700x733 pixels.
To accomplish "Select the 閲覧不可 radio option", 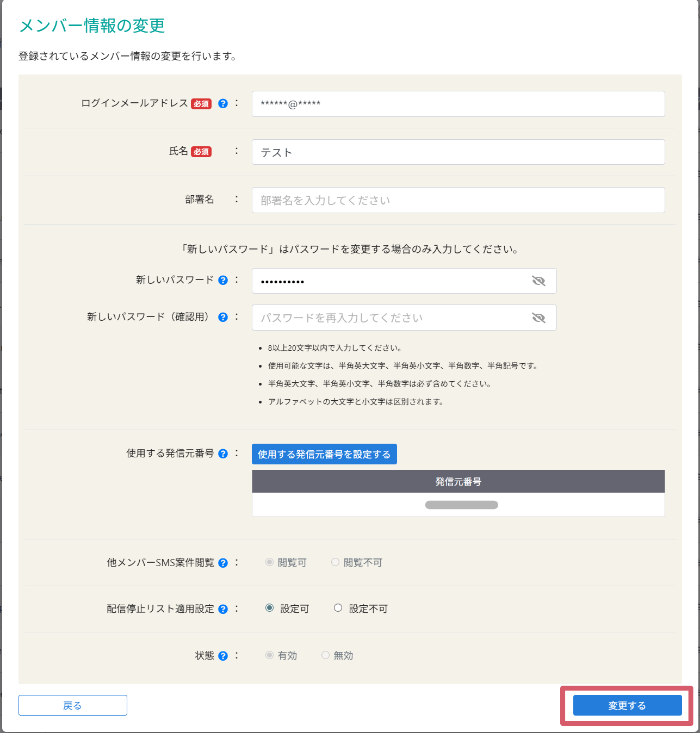I will coord(335,562).
